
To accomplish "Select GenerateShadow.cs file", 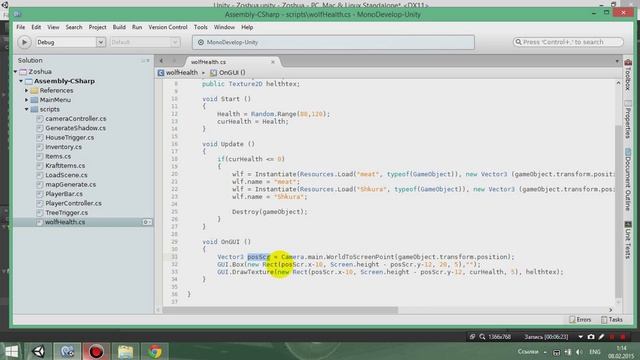I will pos(76,128).
